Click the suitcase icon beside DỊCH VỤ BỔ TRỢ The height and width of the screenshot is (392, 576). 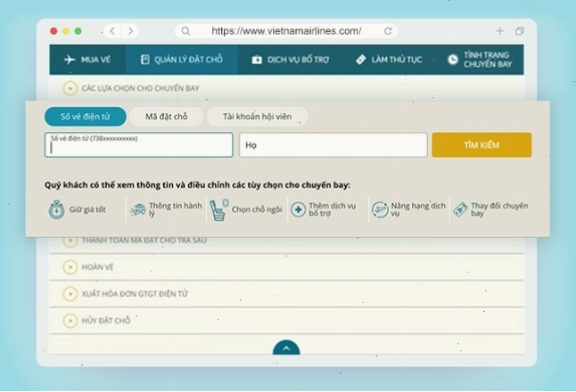(x=257, y=60)
